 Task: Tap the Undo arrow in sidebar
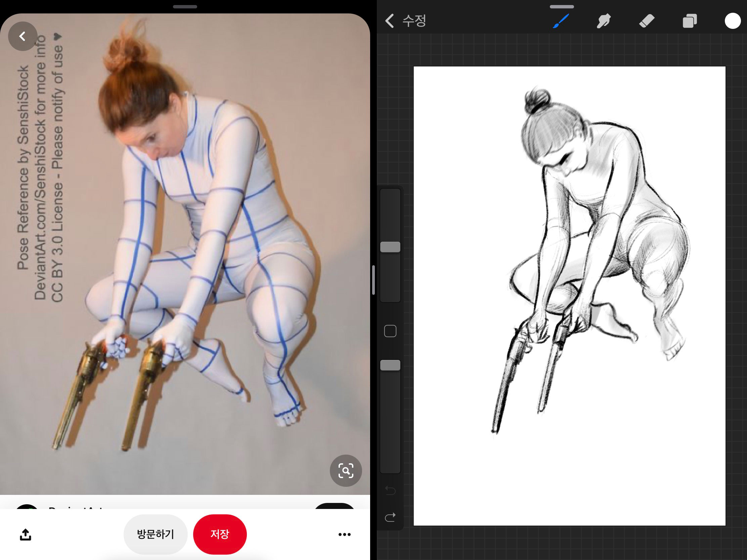pos(390,490)
